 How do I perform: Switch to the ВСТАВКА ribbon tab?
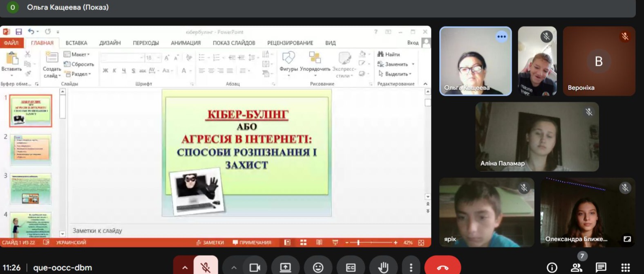coord(76,43)
